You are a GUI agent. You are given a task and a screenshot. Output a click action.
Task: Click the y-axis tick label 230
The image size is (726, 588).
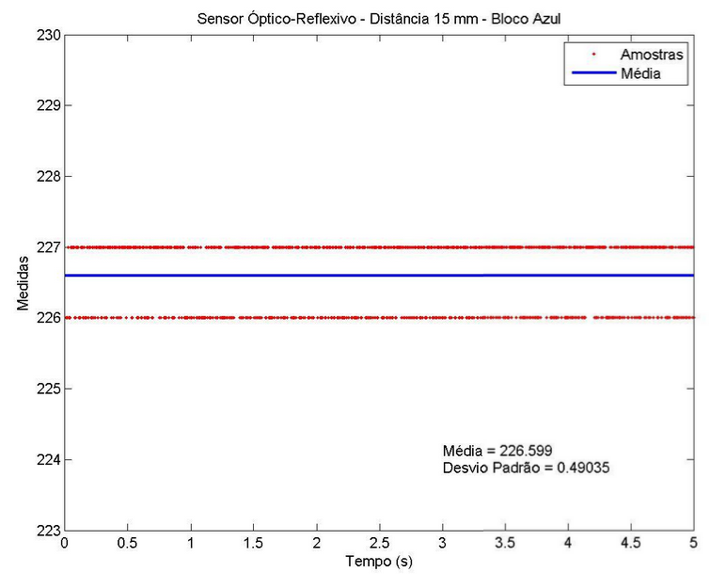(49, 35)
